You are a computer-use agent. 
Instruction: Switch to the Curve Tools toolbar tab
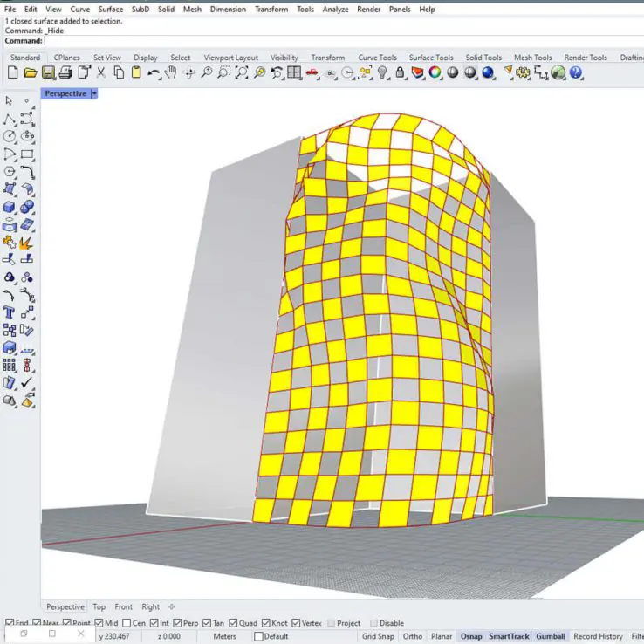pos(377,58)
